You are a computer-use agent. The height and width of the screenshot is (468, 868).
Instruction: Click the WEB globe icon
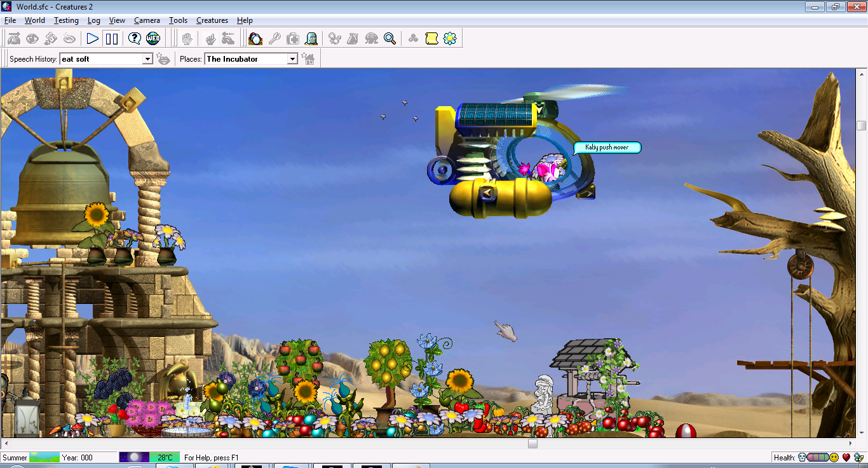[153, 39]
